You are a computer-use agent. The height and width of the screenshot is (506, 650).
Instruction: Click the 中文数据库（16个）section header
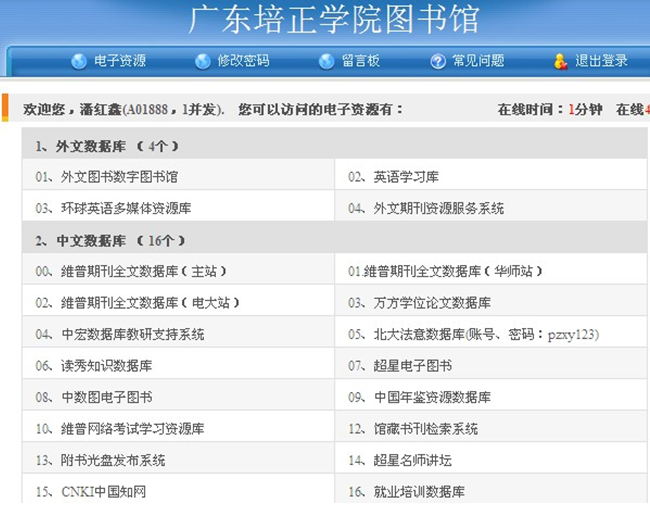tap(334, 237)
